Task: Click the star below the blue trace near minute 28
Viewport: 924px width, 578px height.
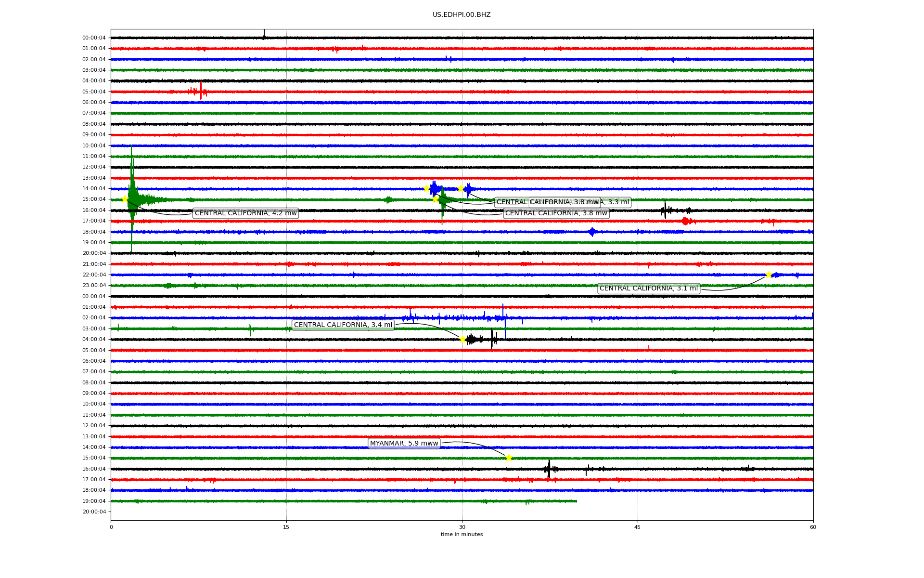Action: point(436,199)
